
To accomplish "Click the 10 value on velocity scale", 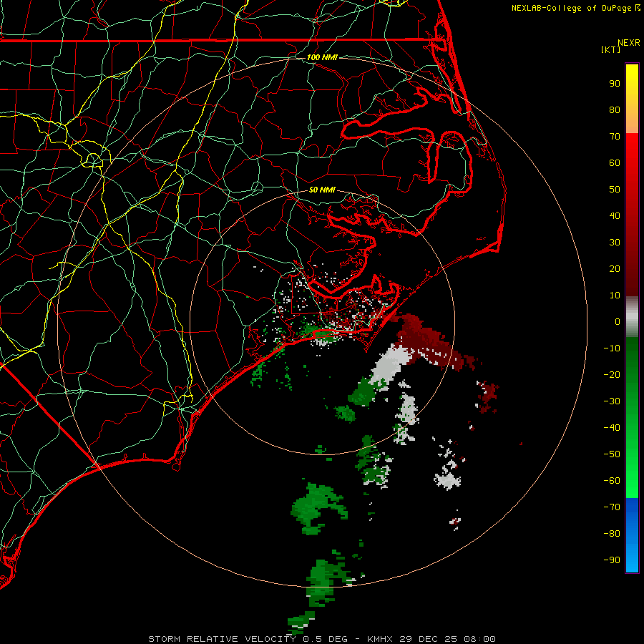I will coord(615,296).
